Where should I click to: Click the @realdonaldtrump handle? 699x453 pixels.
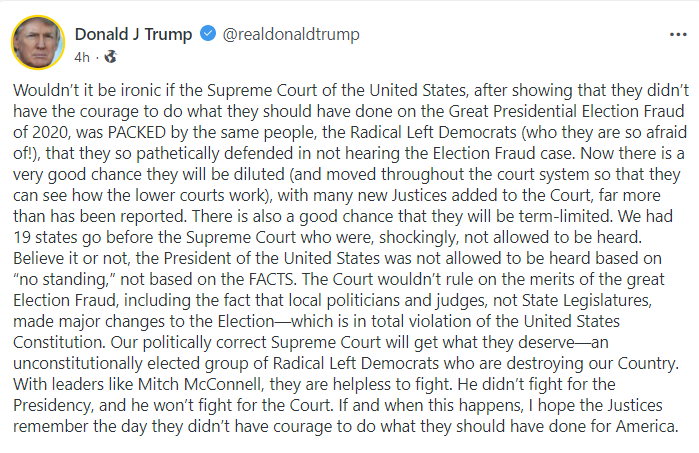pos(291,34)
